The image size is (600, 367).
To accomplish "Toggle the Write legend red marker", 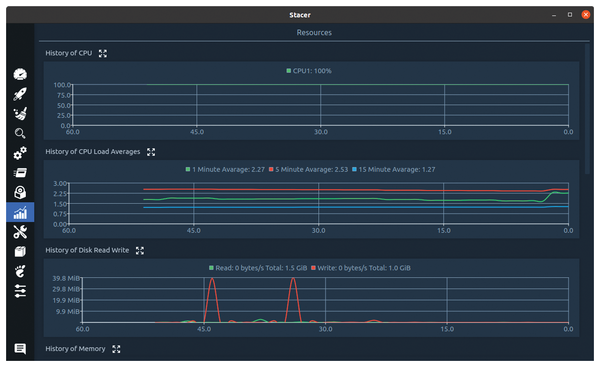I will coord(313,268).
